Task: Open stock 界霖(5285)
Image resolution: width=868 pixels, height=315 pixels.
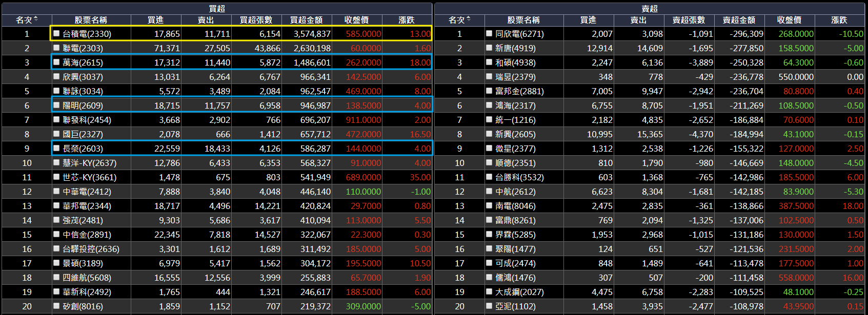Action: (515, 235)
